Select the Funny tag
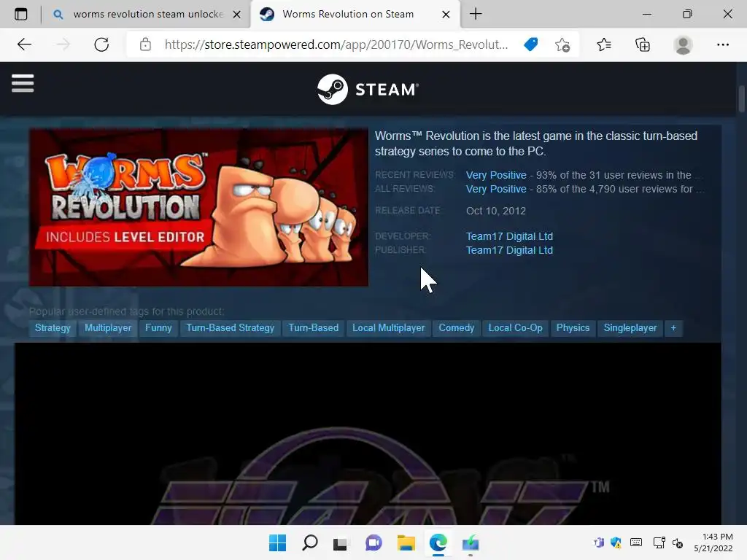 coord(158,327)
